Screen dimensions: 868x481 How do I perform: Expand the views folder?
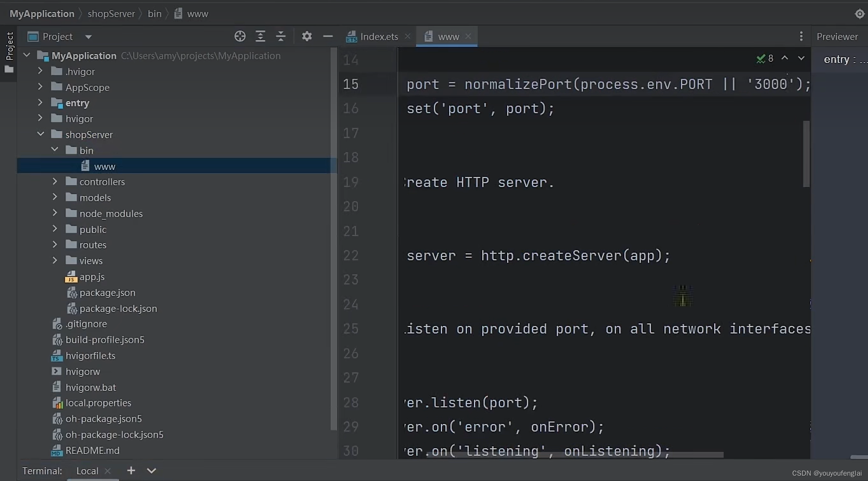(x=55, y=260)
